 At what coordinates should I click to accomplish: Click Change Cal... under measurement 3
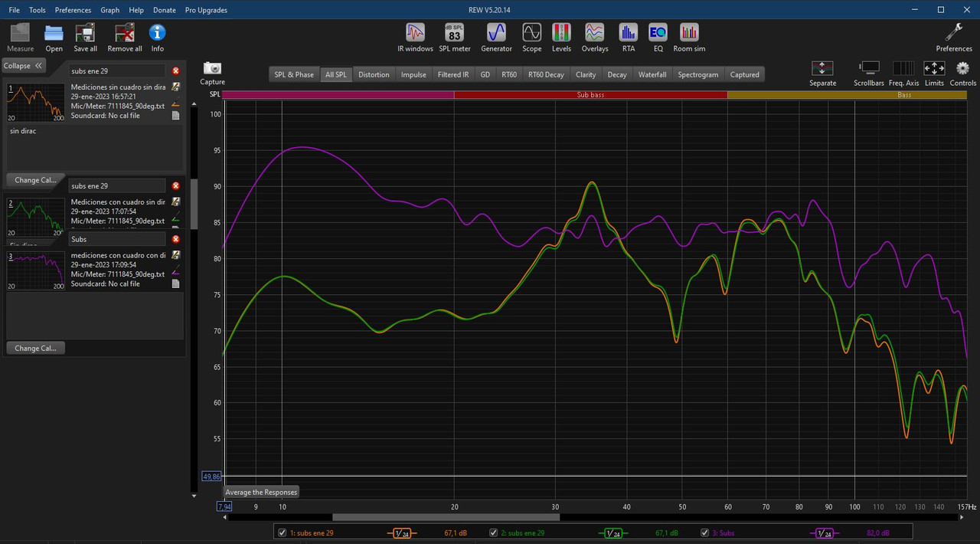pos(36,348)
